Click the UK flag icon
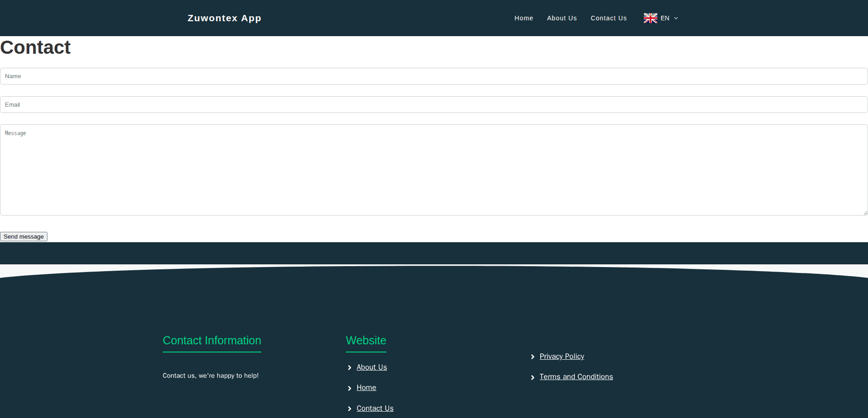868x418 pixels. [x=650, y=18]
